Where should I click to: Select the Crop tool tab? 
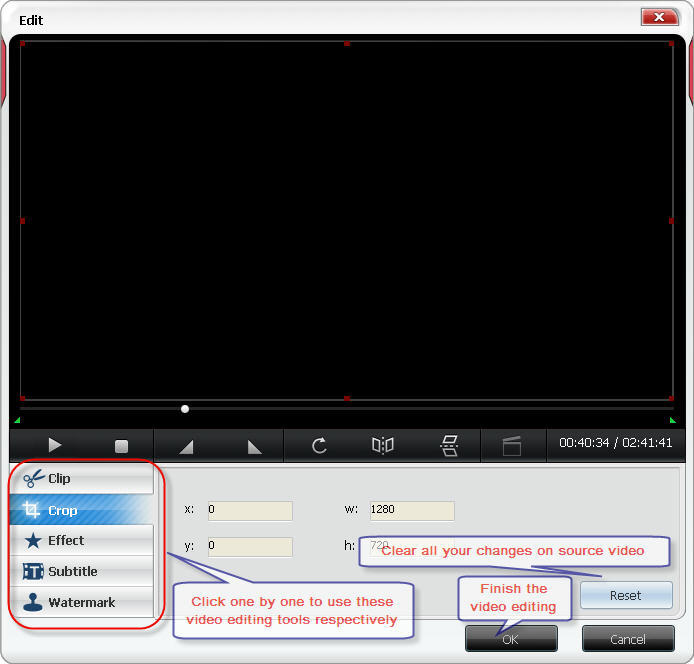(x=81, y=510)
